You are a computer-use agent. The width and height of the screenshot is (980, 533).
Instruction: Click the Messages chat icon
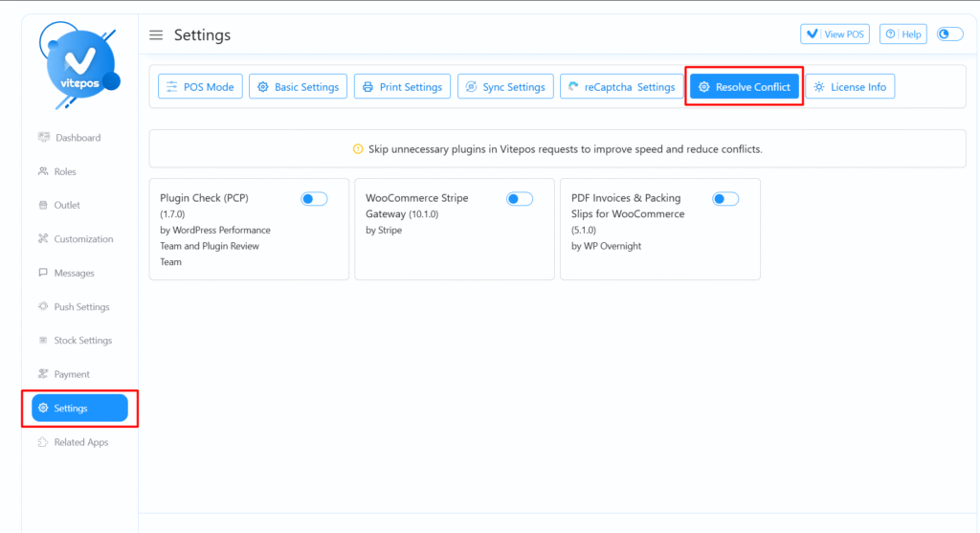43,273
